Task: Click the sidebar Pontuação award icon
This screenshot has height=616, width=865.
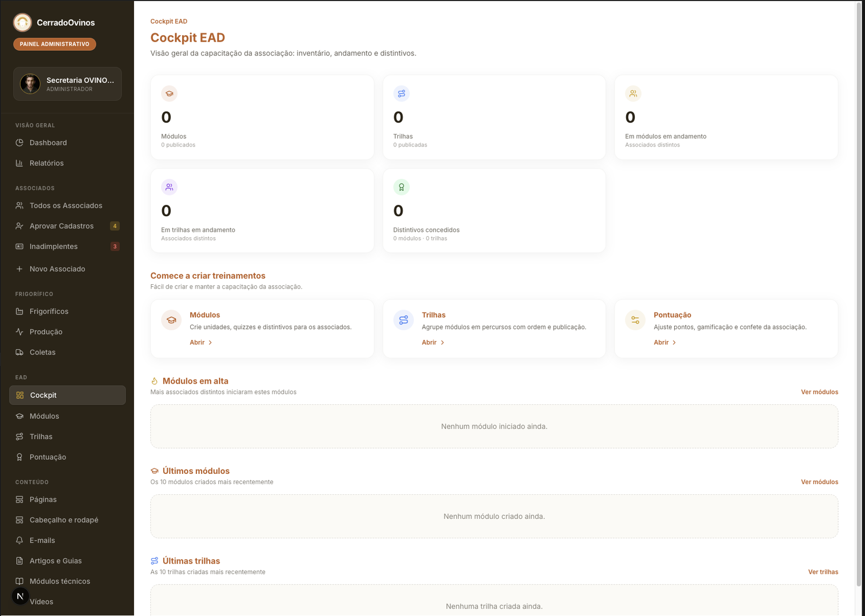Action: coord(19,457)
